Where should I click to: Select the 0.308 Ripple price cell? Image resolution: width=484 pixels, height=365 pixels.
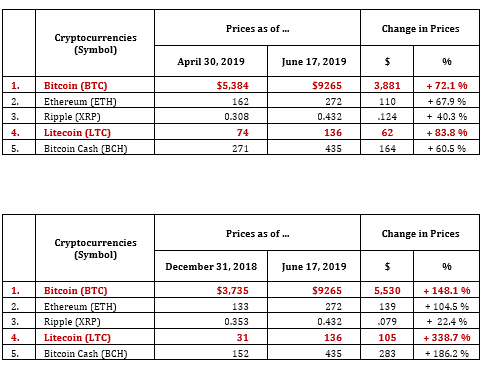(x=211, y=116)
